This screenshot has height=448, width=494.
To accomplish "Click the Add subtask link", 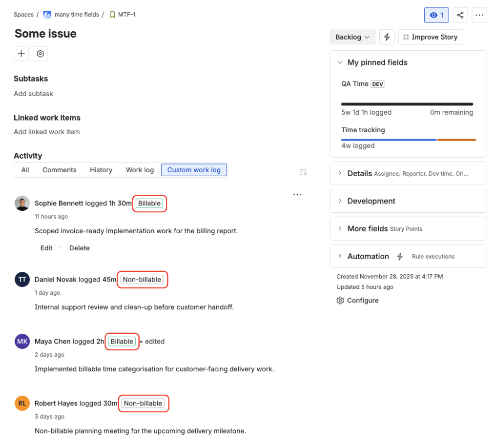I will (33, 93).
